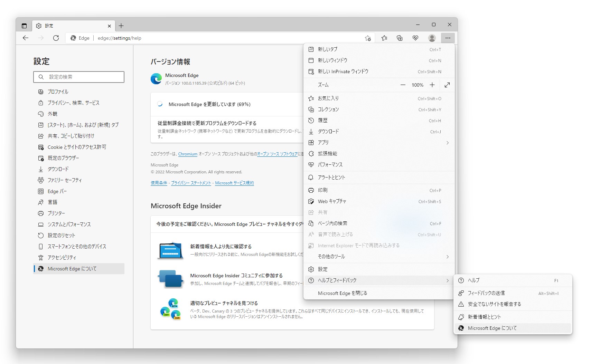Open Collections from the toolbar
The width and height of the screenshot is (591, 364).
[400, 38]
